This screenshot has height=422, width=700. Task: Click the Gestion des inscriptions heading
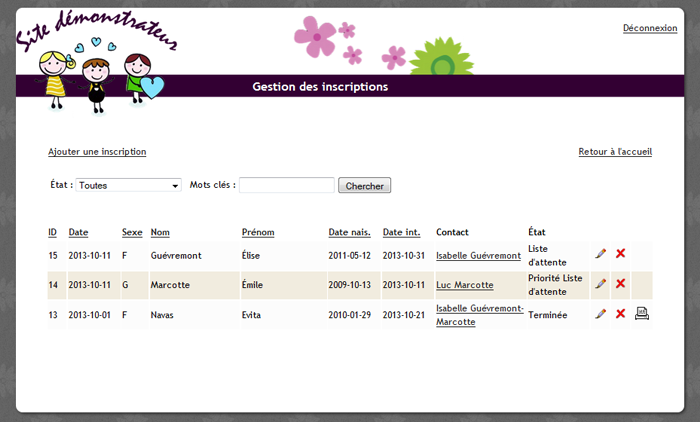[x=320, y=87]
